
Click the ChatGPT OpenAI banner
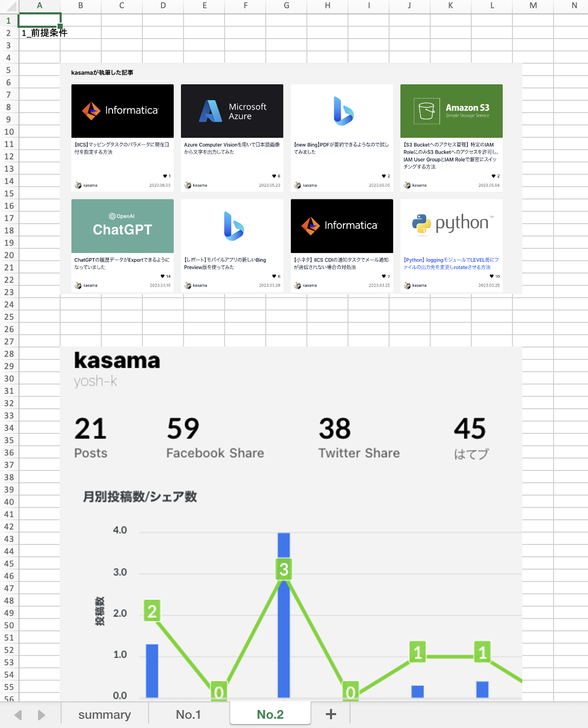122,226
